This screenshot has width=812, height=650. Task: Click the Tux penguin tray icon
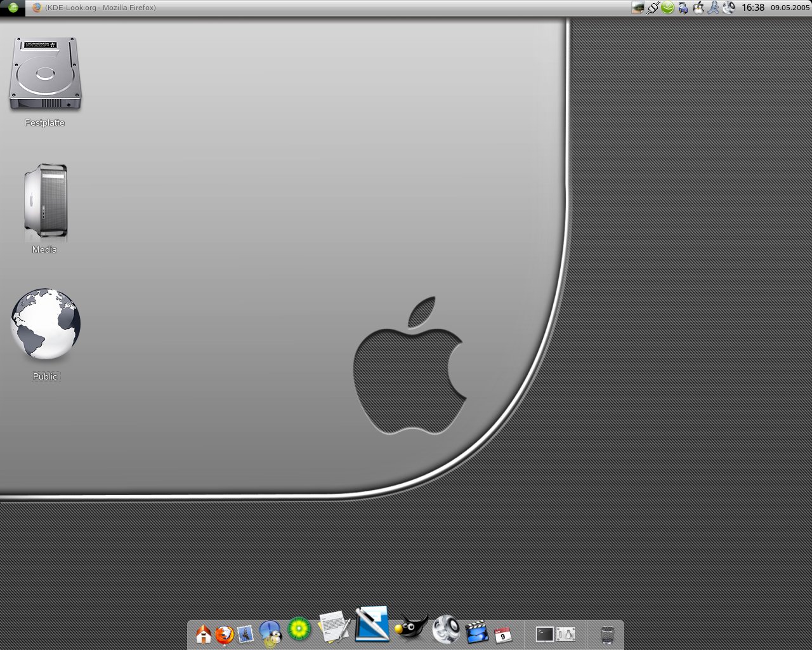(698, 8)
